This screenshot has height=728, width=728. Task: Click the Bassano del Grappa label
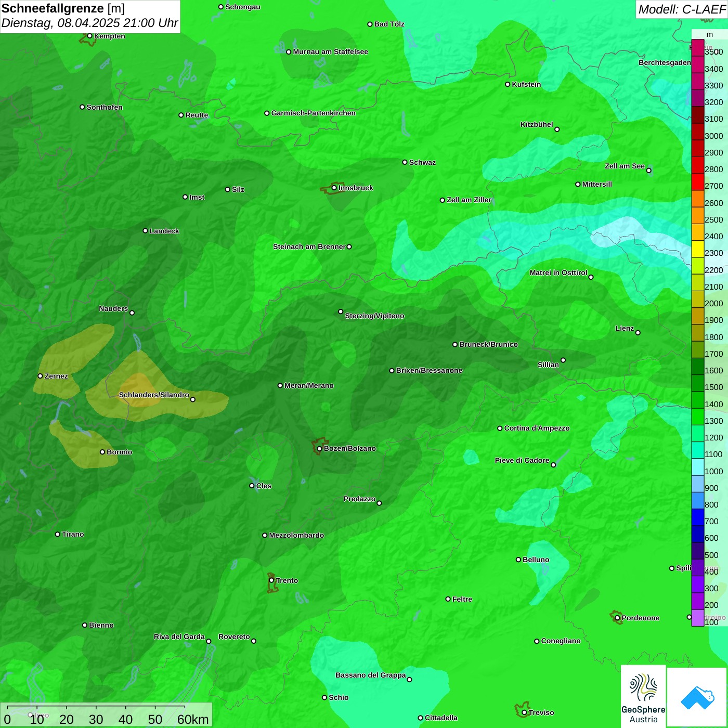[371, 675]
